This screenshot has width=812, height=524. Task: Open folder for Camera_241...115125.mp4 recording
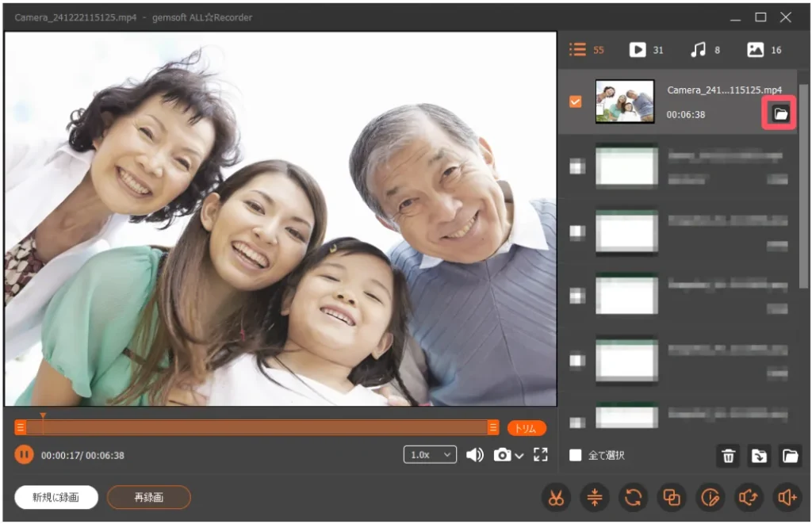[x=780, y=114]
